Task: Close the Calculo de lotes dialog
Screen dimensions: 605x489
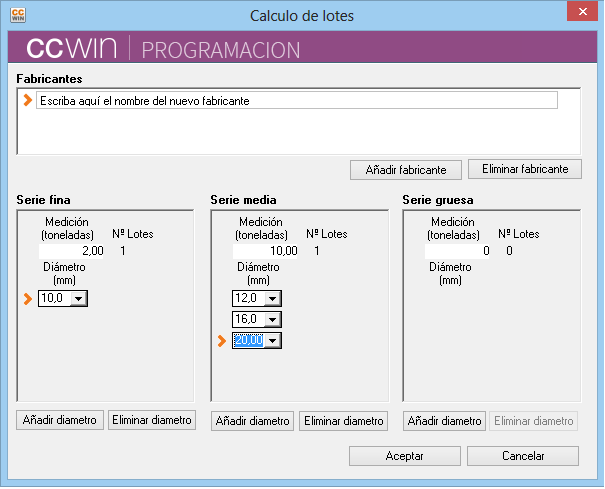Action: [x=582, y=12]
